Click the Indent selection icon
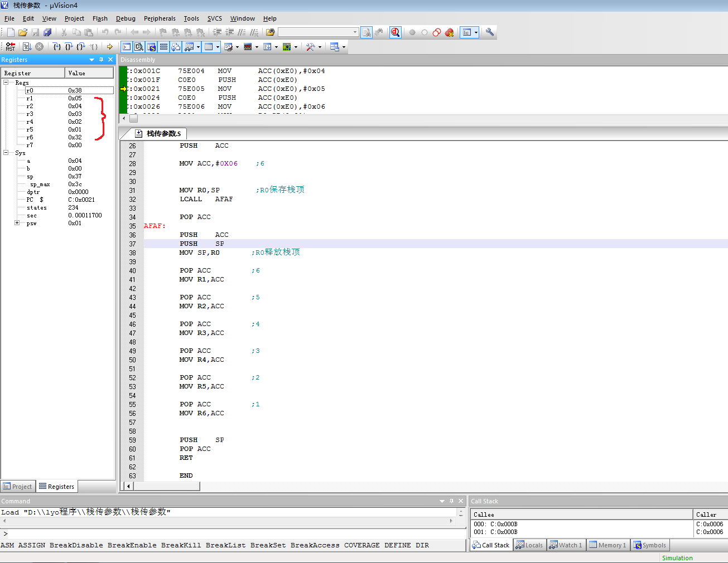Image resolution: width=728 pixels, height=563 pixels. [218, 32]
